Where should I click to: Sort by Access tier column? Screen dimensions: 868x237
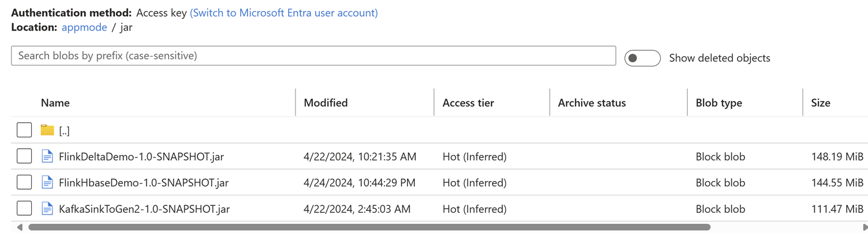click(x=468, y=103)
